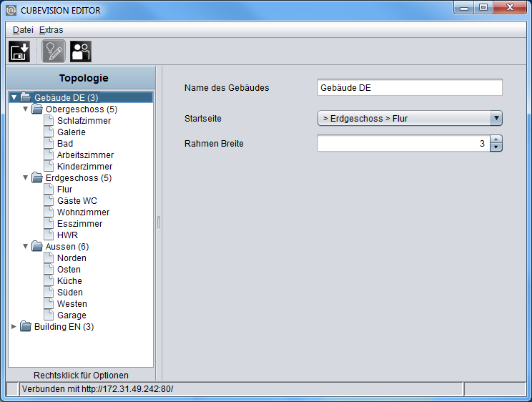The height and width of the screenshot is (402, 532).
Task: Select the Arbeitszimmer page
Action: coord(85,155)
